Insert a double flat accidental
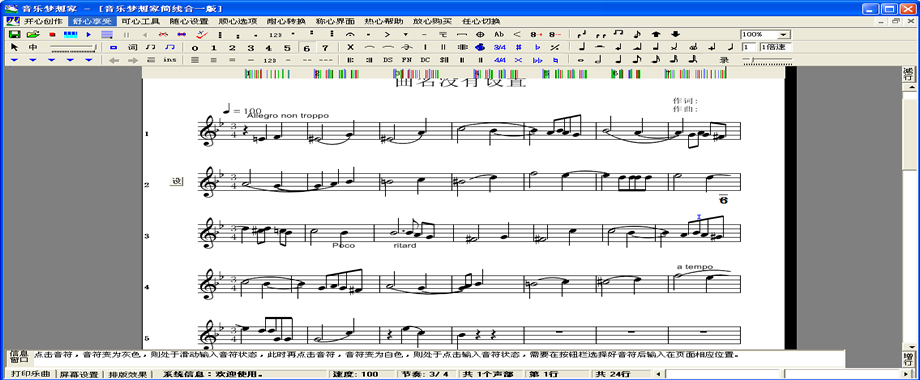 coord(537,60)
